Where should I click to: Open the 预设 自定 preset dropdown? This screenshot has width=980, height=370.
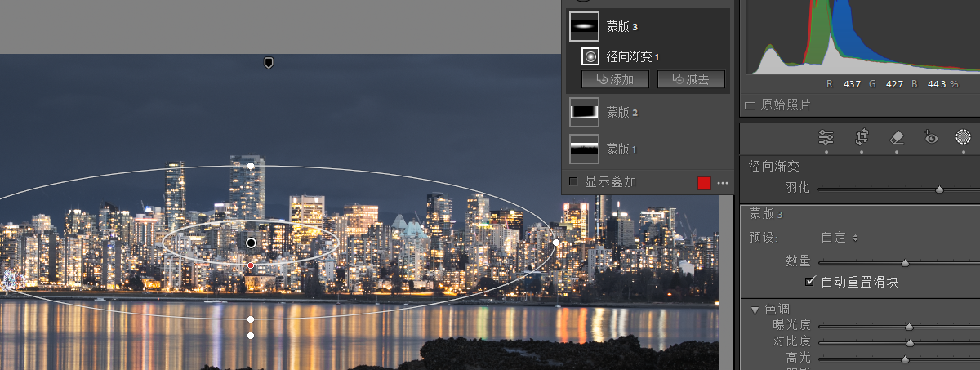pyautogui.click(x=840, y=238)
